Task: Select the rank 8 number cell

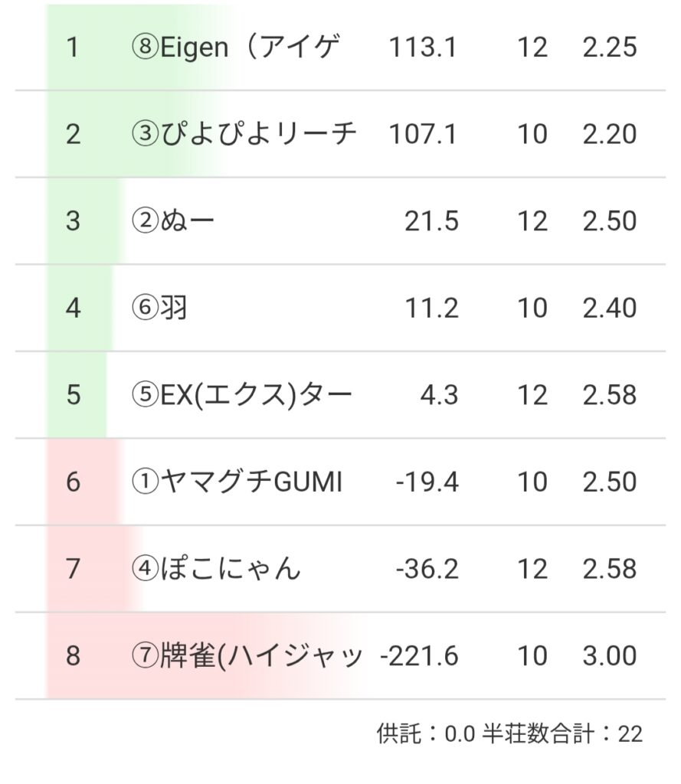Action: click(x=73, y=656)
